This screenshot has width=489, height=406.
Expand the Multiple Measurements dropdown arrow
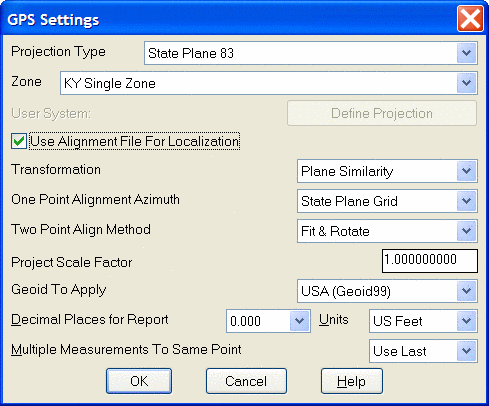(x=466, y=351)
